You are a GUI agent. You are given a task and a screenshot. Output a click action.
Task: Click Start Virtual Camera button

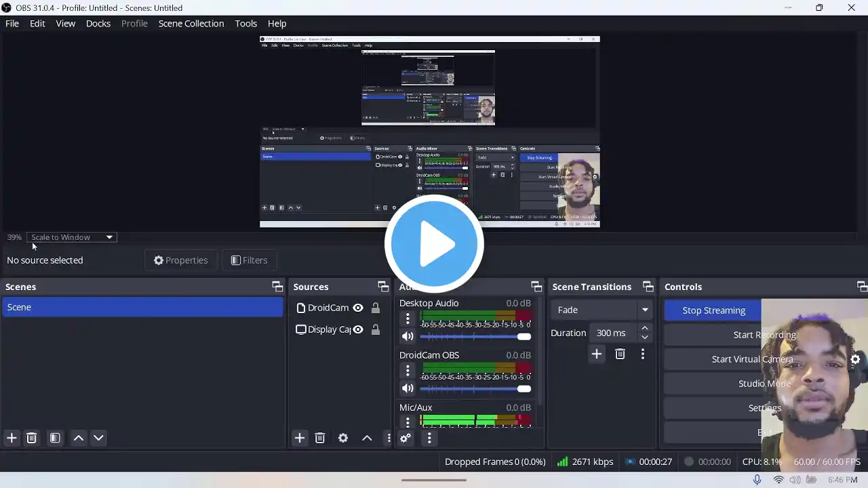point(752,359)
